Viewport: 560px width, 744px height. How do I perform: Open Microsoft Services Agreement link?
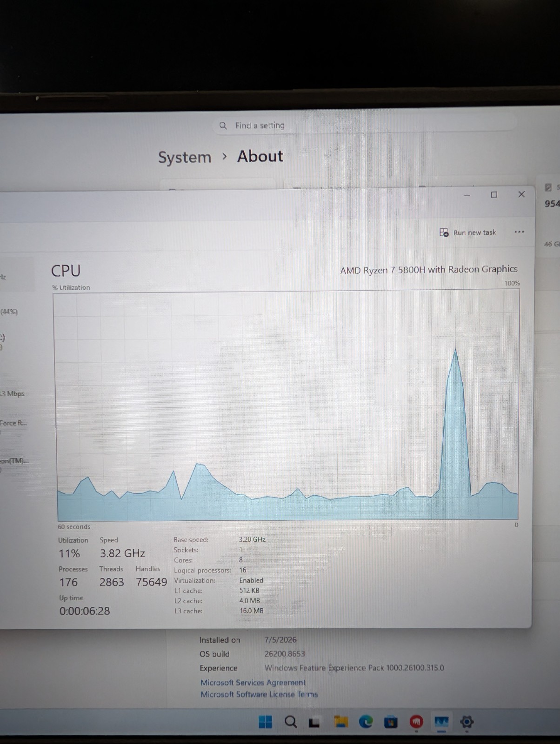tap(253, 682)
